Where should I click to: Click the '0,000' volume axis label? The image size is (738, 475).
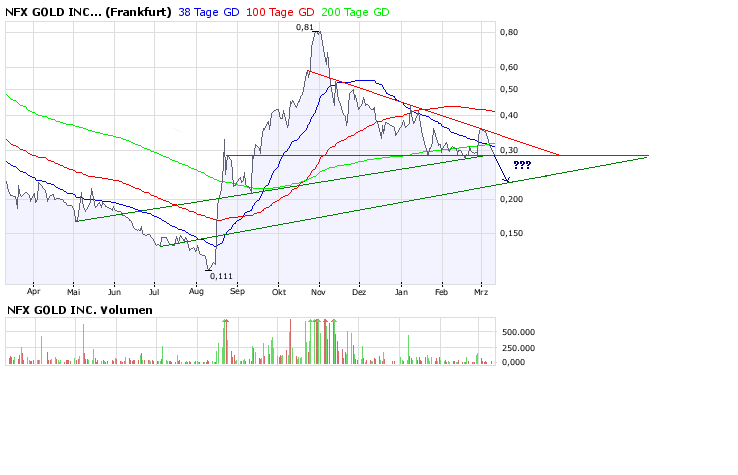pos(513,362)
